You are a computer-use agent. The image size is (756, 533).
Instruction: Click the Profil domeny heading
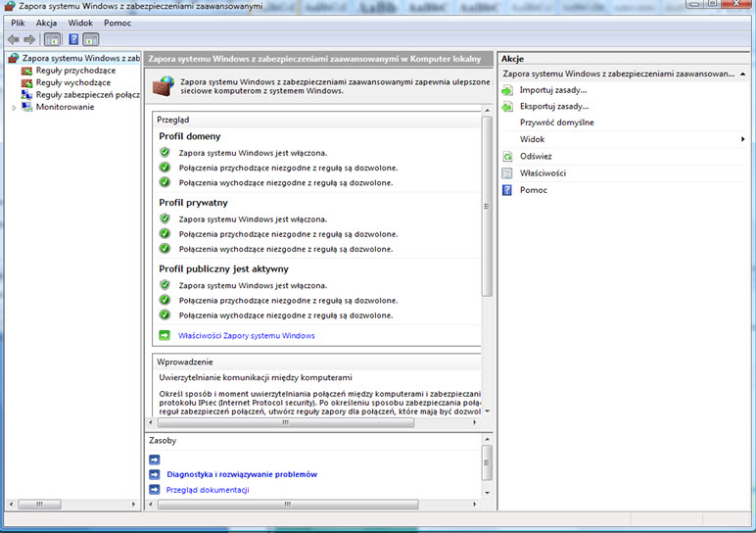pyautogui.click(x=189, y=136)
